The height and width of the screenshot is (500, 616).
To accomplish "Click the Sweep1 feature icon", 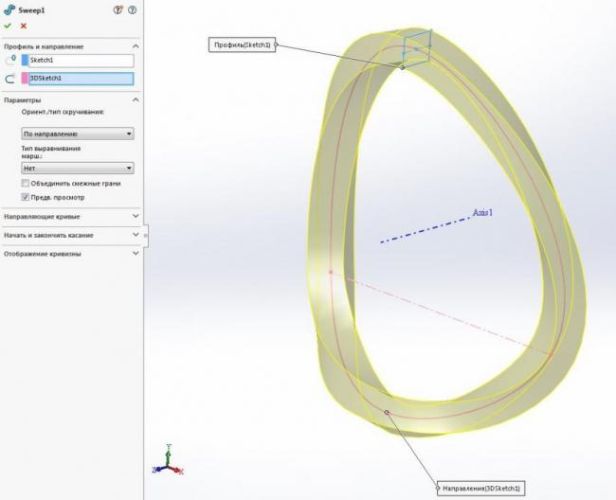I will tap(9, 10).
